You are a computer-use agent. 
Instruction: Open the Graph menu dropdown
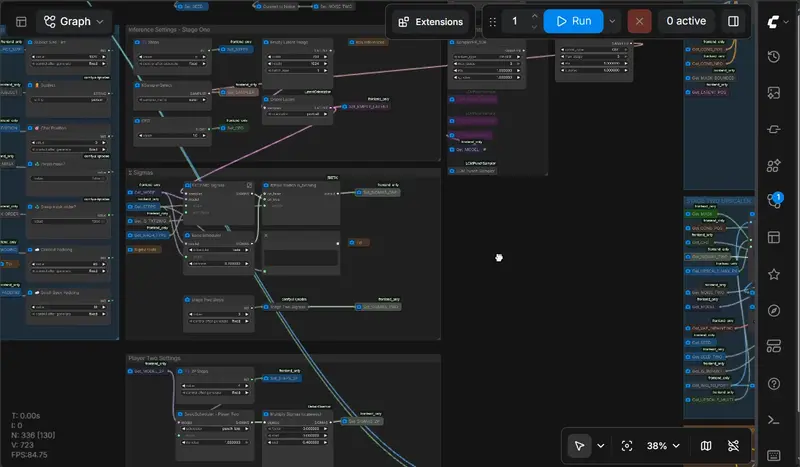pos(74,21)
